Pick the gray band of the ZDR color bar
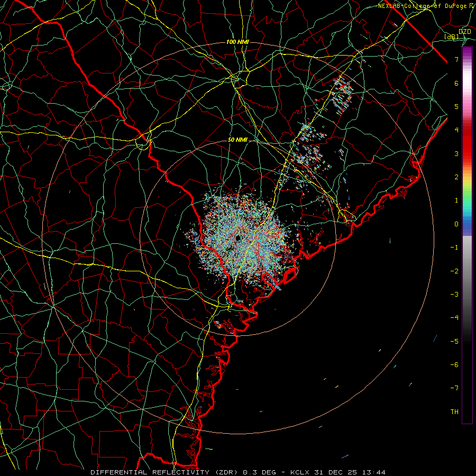This screenshot has width=476, height=476. point(467,273)
